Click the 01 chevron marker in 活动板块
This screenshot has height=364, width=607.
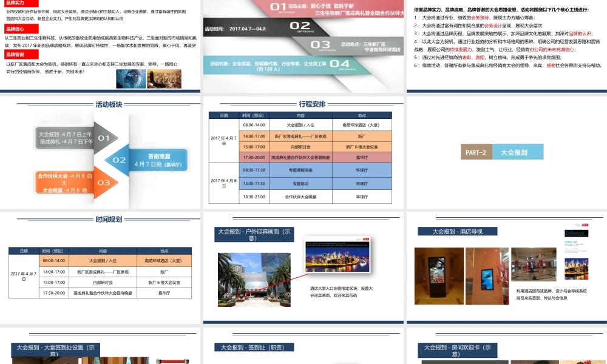103,138
